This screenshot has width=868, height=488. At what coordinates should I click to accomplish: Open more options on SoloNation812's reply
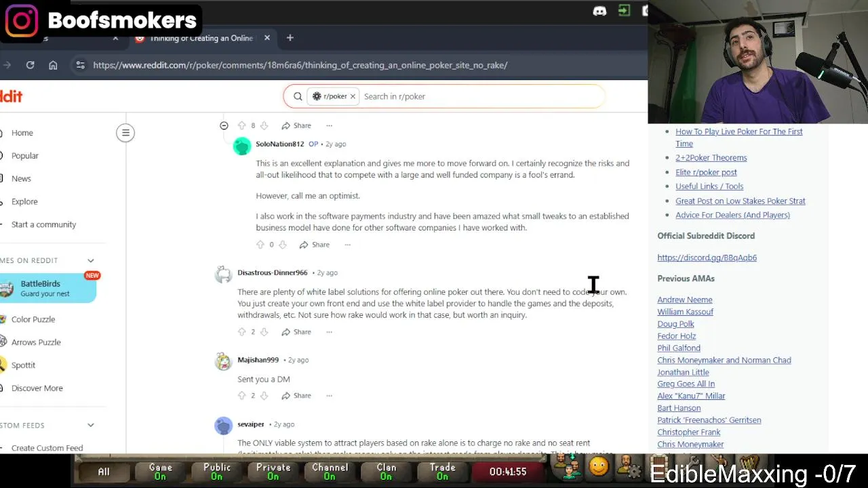347,245
